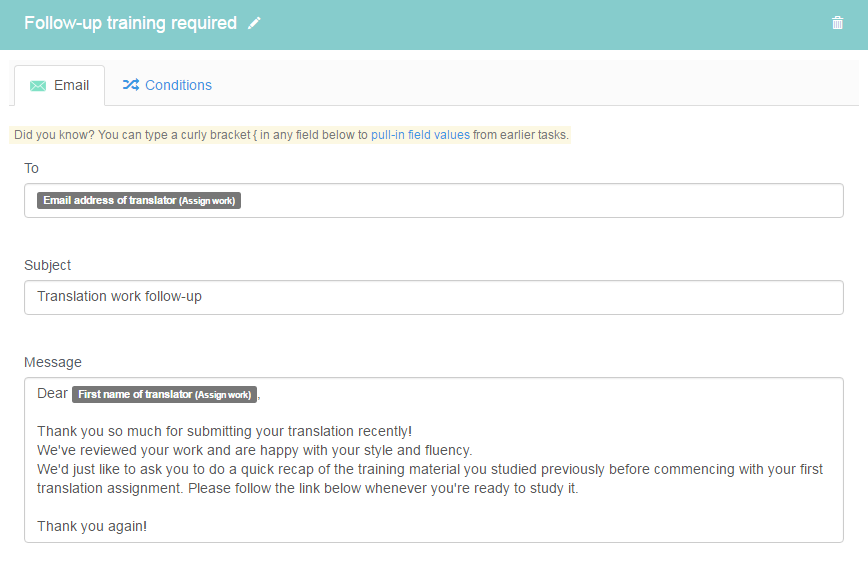The width and height of the screenshot is (868, 572).
Task: Open the Email tab
Action: [x=59, y=85]
